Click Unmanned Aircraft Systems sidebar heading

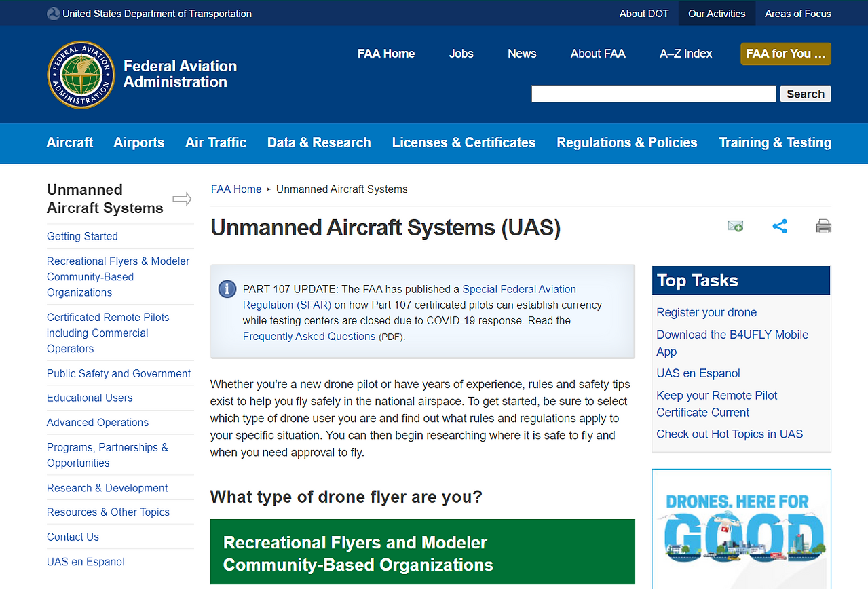click(x=105, y=199)
